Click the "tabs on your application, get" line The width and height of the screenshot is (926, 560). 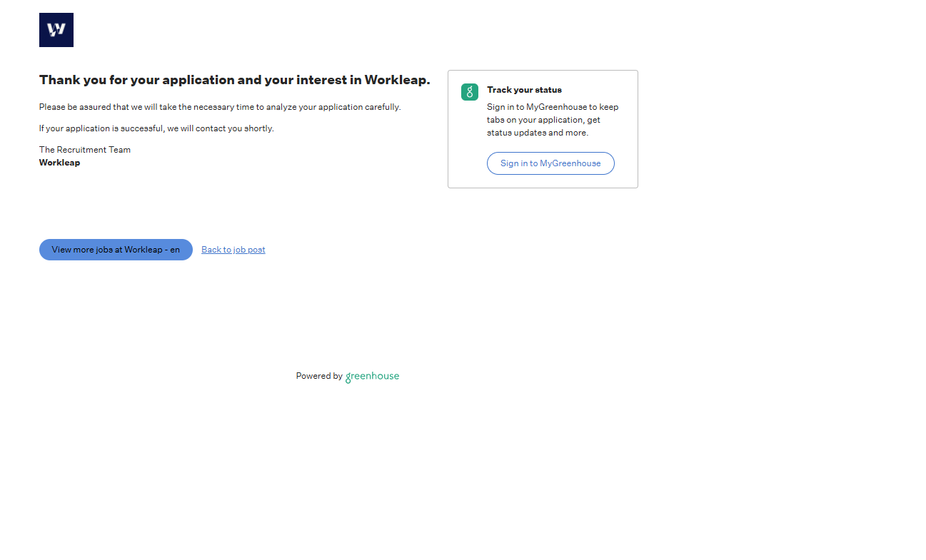coord(543,120)
